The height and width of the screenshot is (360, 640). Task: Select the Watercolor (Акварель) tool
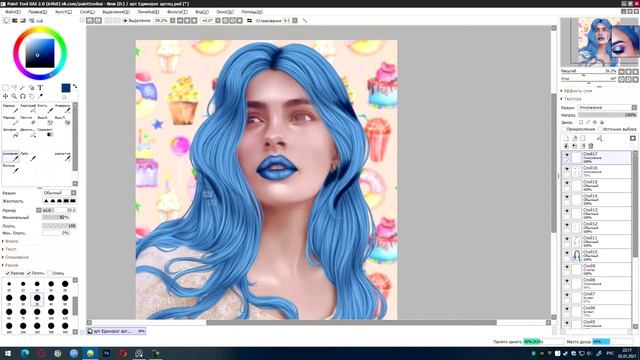tap(62, 109)
